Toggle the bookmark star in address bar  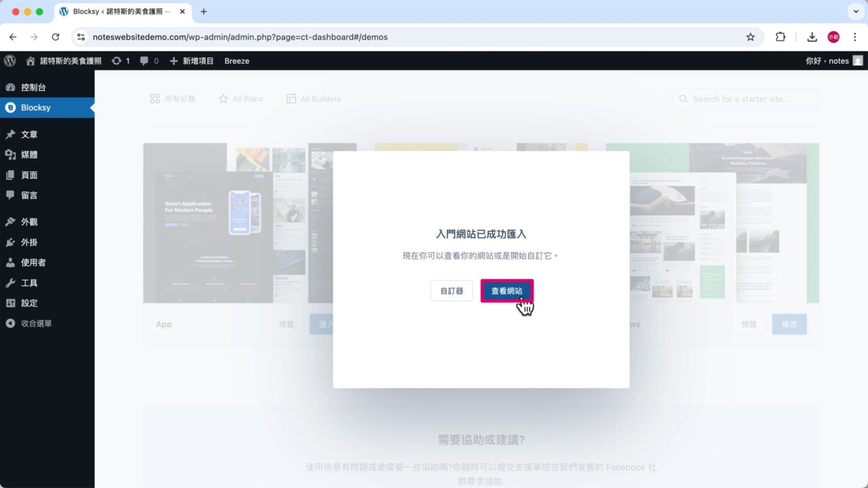click(x=751, y=37)
